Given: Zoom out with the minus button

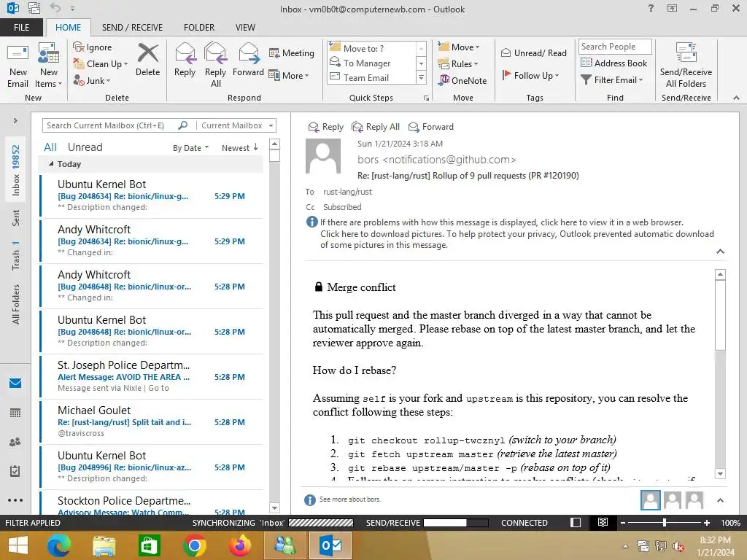Looking at the screenshot, I should (623, 523).
